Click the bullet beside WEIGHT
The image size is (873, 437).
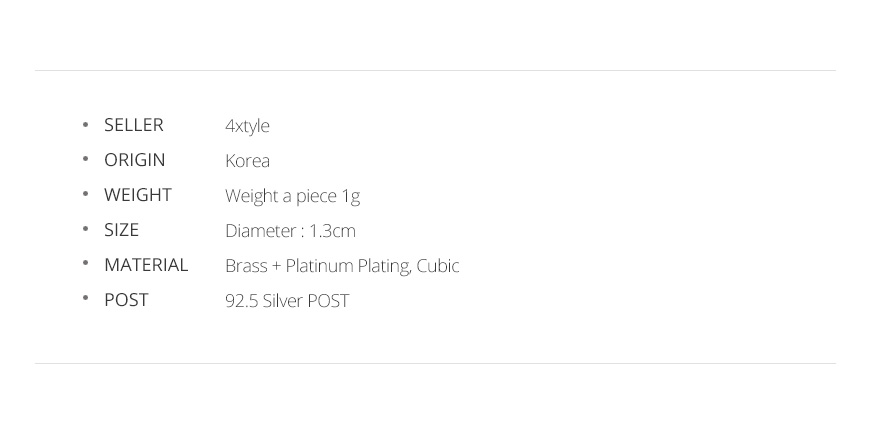(85, 194)
